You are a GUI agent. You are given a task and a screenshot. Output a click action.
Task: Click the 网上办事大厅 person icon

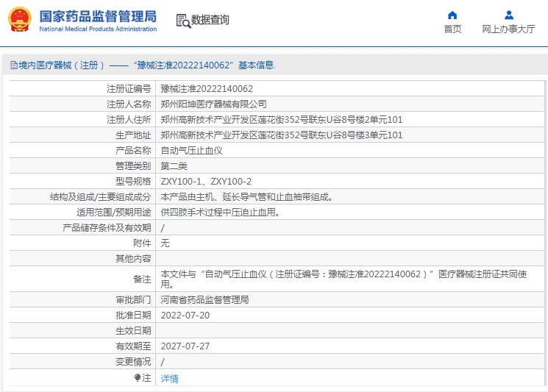(508, 15)
